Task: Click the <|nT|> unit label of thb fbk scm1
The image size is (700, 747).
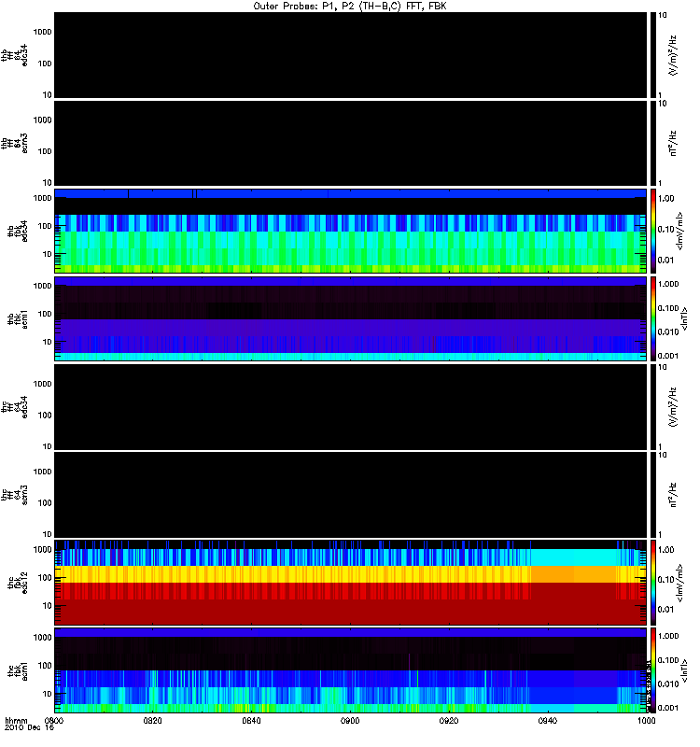Action: (x=684, y=318)
